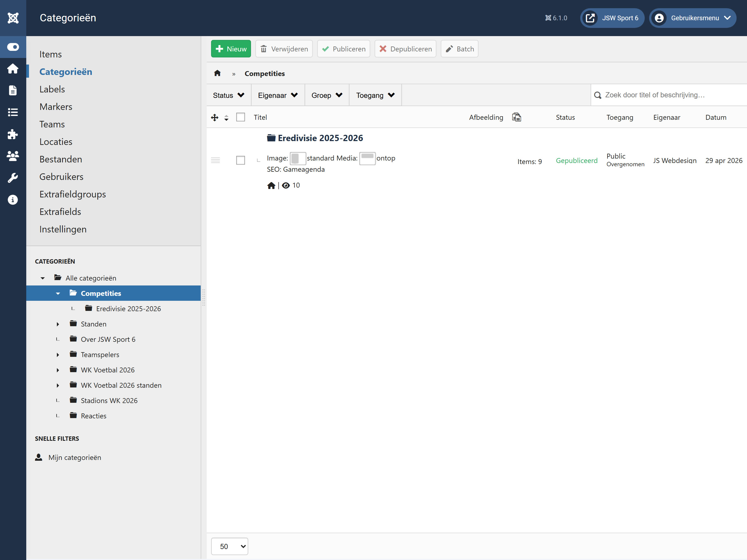The image size is (747, 560).
Task: Open the Groep filter dropdown
Action: (327, 95)
